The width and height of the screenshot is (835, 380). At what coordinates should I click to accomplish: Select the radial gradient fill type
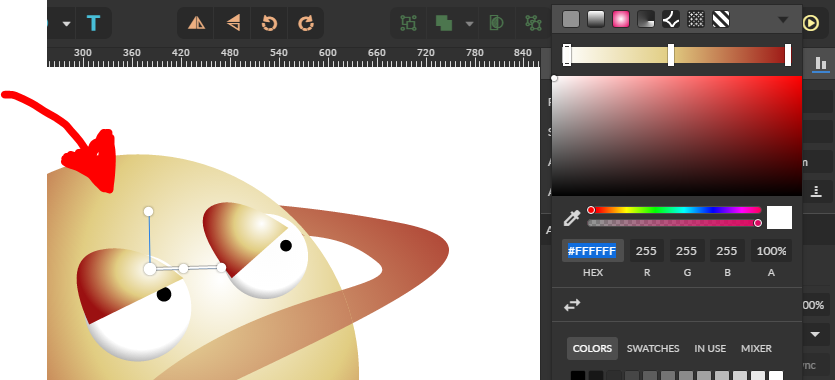pyautogui.click(x=621, y=20)
